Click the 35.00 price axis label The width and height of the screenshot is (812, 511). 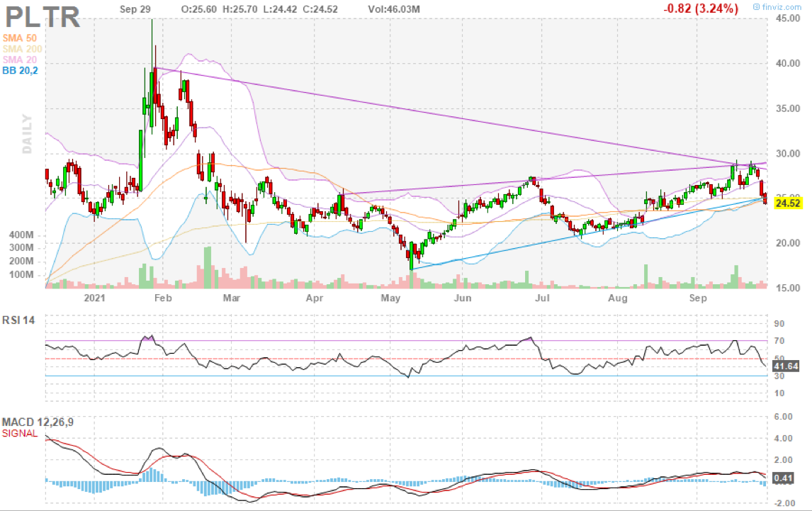(x=787, y=109)
